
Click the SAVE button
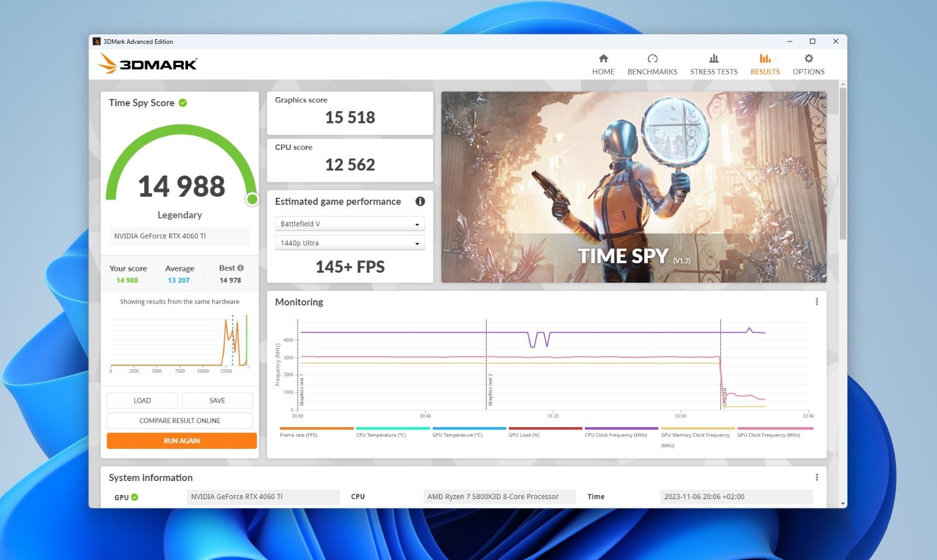[217, 401]
